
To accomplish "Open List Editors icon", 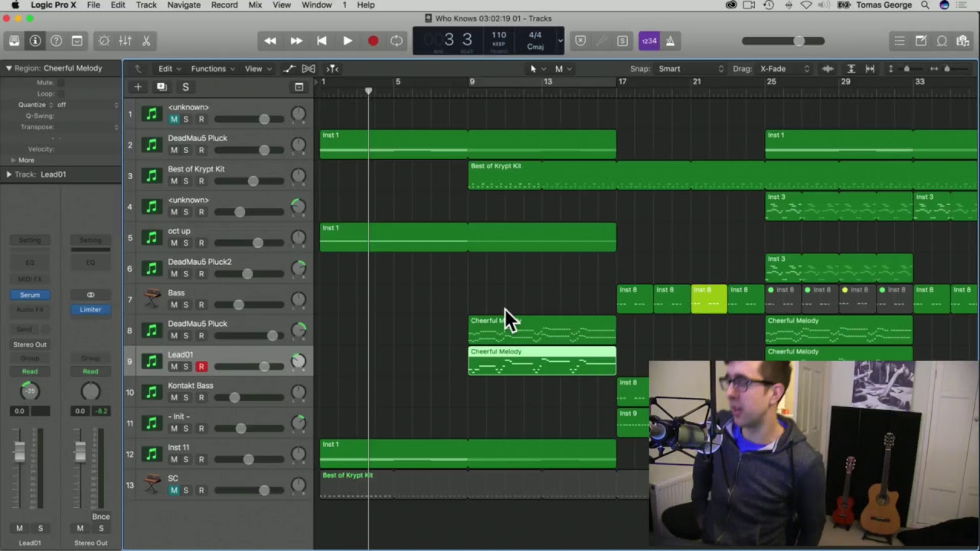I will 900,41.
